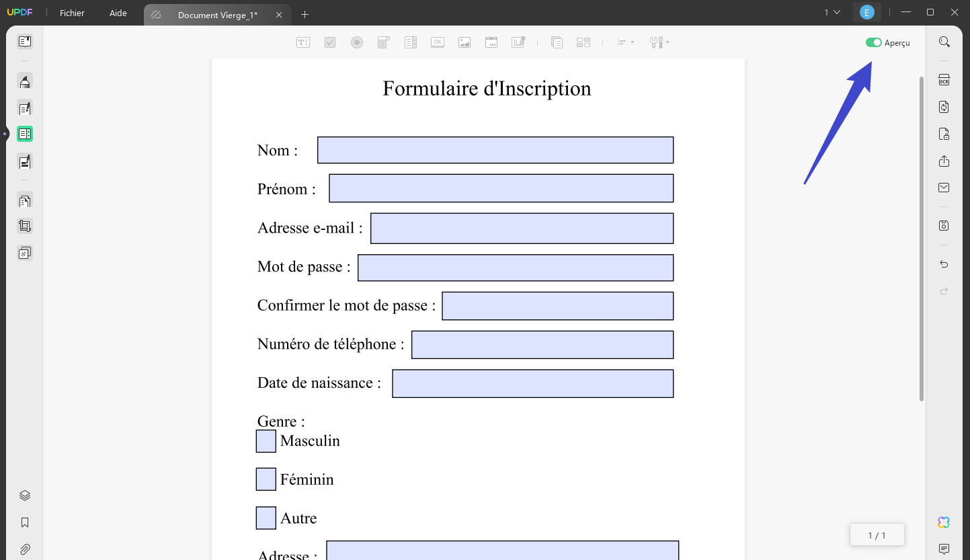Open the alignment options dropdown
970x560 pixels.
(x=625, y=42)
